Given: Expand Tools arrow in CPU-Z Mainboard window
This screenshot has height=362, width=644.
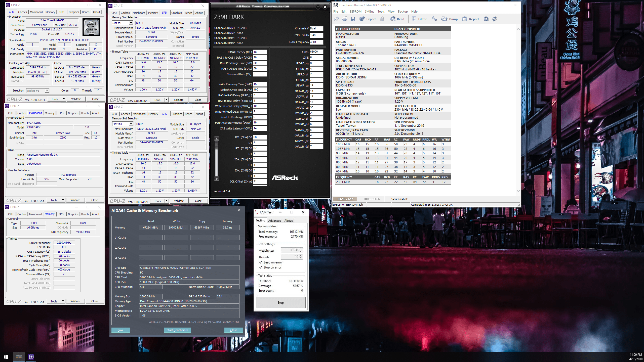Looking at the screenshot, I should click(x=63, y=200).
